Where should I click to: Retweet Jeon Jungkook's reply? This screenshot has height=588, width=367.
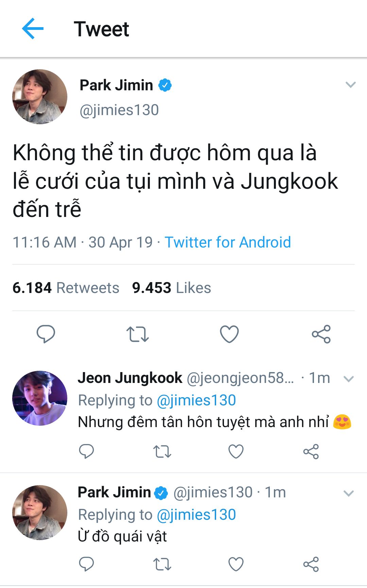[162, 452]
